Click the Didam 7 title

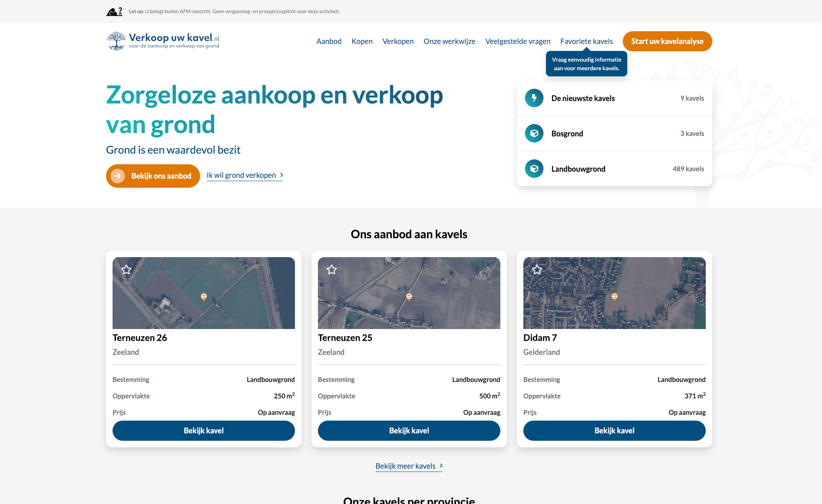tap(540, 338)
